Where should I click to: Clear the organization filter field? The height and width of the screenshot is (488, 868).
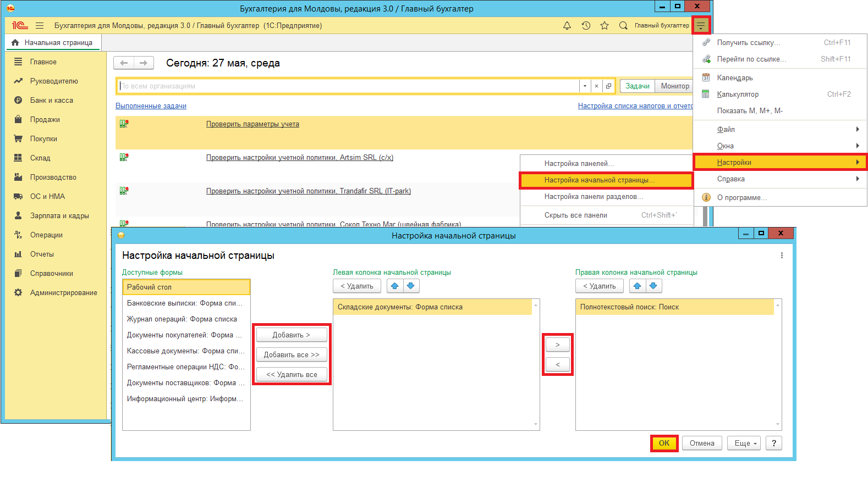pyautogui.click(x=596, y=86)
